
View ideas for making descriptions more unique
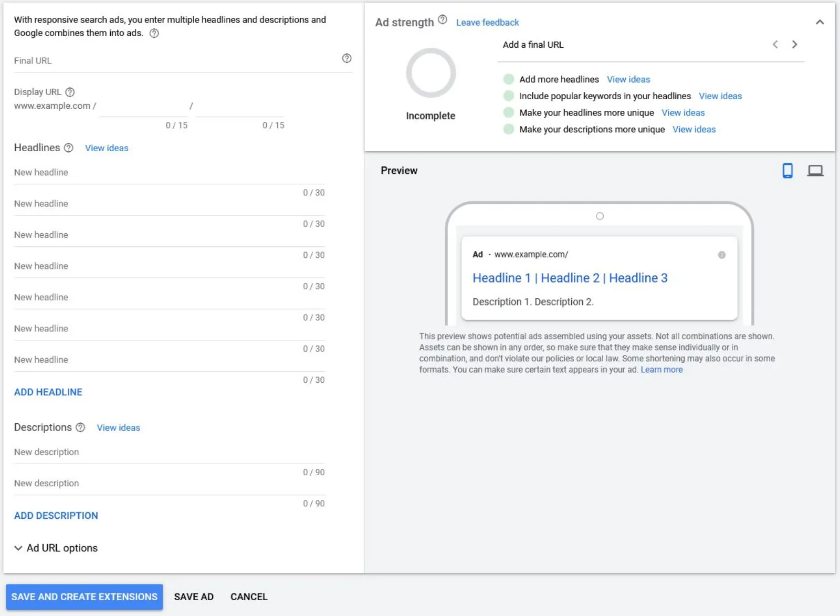point(694,130)
